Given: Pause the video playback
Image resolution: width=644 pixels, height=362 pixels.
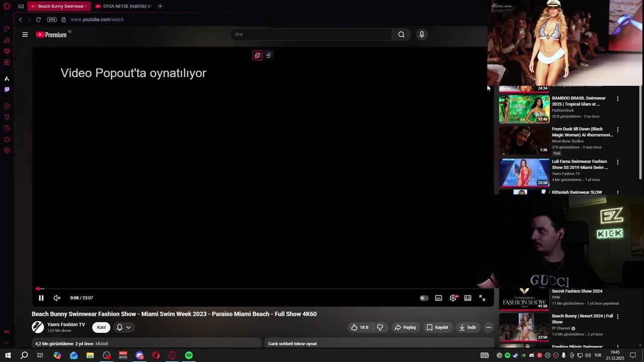Looking at the screenshot, I should click(41, 298).
